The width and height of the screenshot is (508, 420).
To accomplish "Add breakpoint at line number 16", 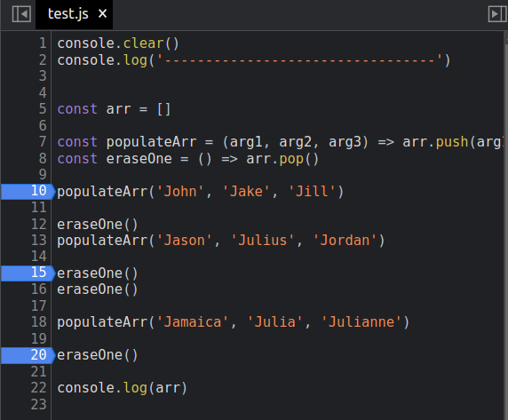I will [x=39, y=289].
